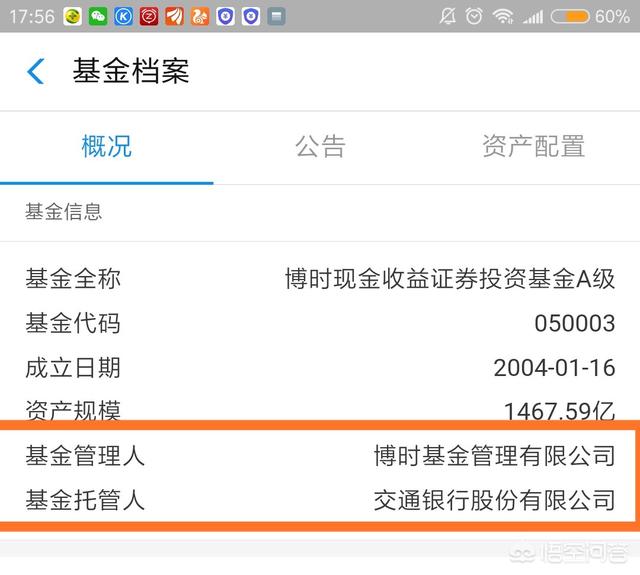Tap the 基金档案 page title
The height and width of the screenshot is (575, 640).
pyautogui.click(x=130, y=71)
